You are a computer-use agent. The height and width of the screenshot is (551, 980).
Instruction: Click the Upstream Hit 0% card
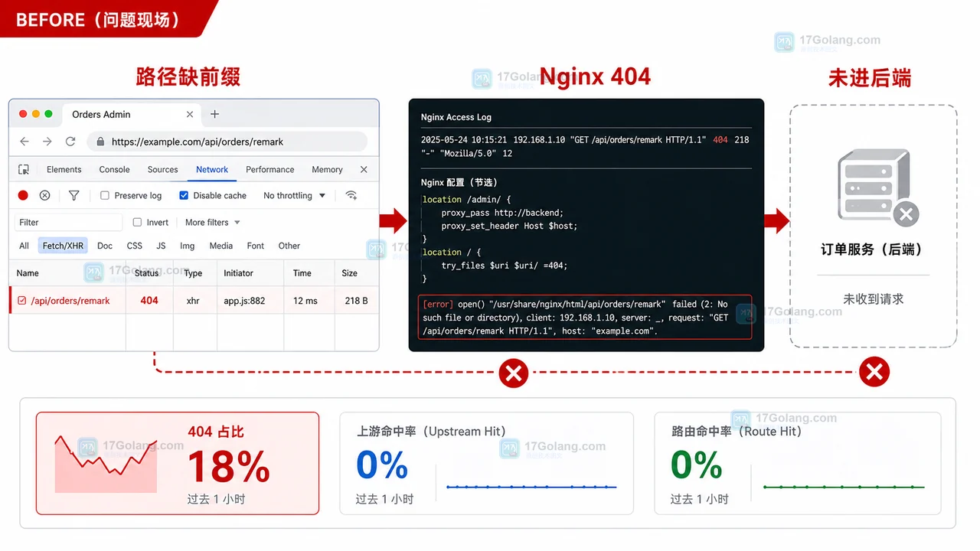tap(486, 463)
